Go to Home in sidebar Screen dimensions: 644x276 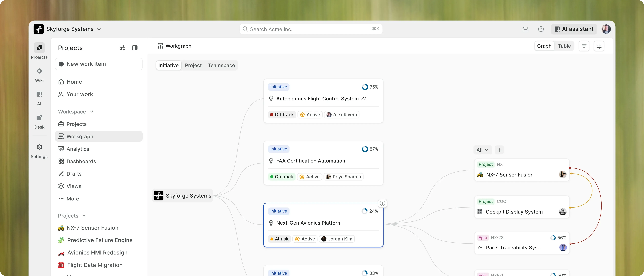click(x=98, y=82)
